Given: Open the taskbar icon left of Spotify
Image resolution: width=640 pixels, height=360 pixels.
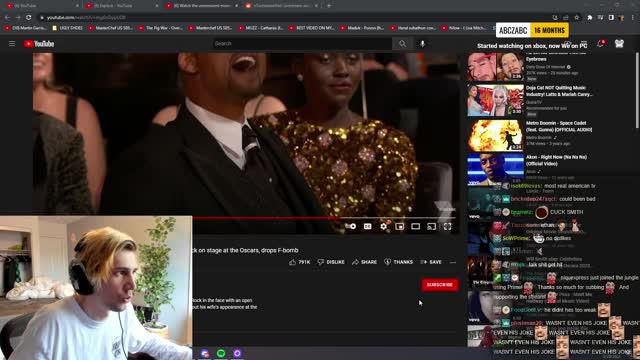Looking at the screenshot, I should [x=205, y=353].
